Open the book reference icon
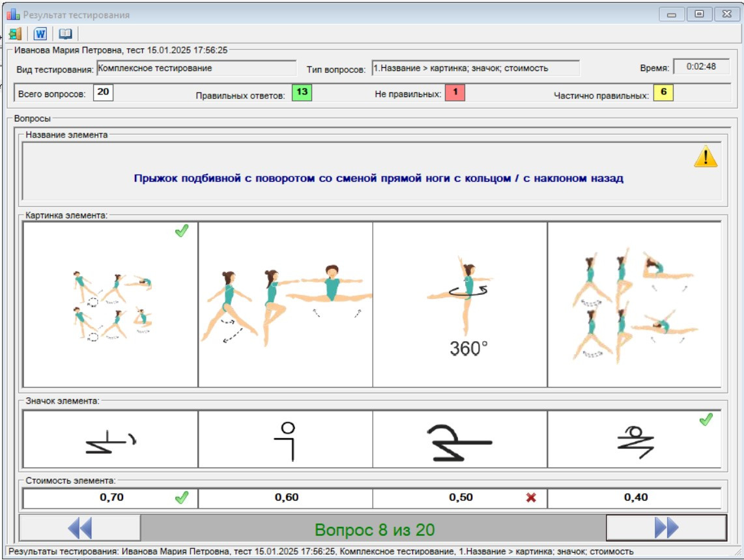This screenshot has width=744, height=560. [x=66, y=34]
